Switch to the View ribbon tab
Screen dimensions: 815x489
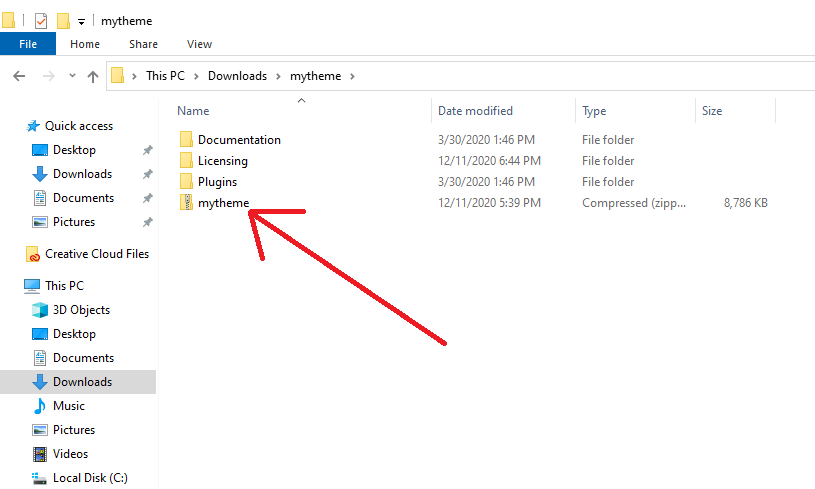[x=199, y=44]
